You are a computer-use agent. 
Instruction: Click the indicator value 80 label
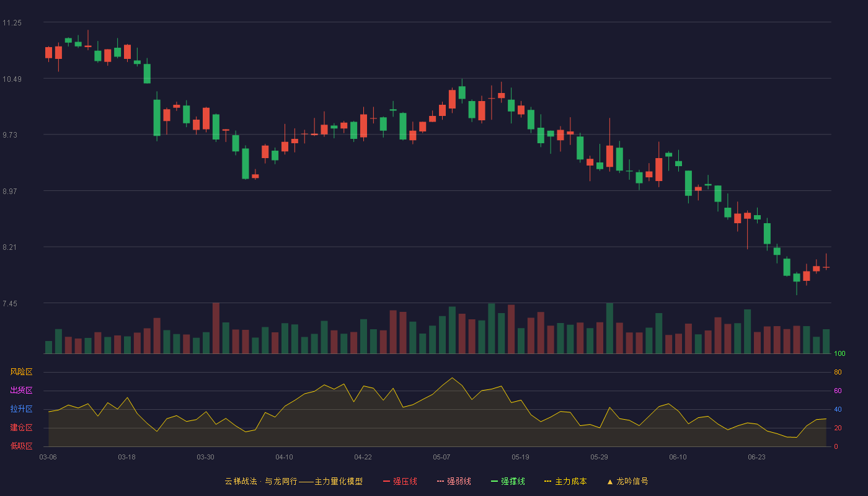coord(838,372)
